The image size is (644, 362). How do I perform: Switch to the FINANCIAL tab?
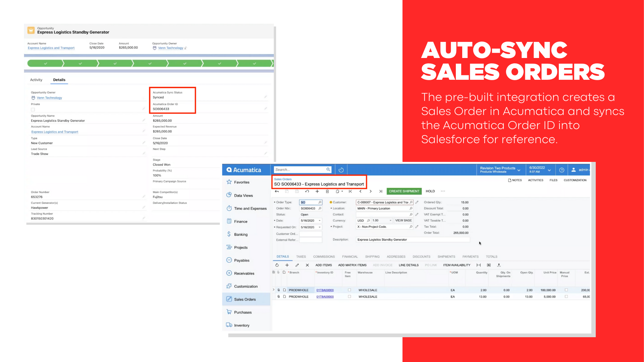pyautogui.click(x=350, y=257)
